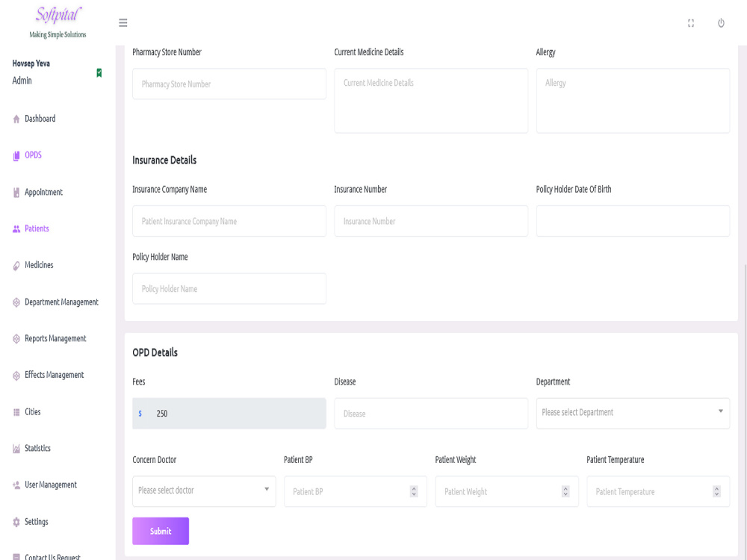The height and width of the screenshot is (560, 747).
Task: Open Statistics in the sidebar
Action: tap(37, 448)
